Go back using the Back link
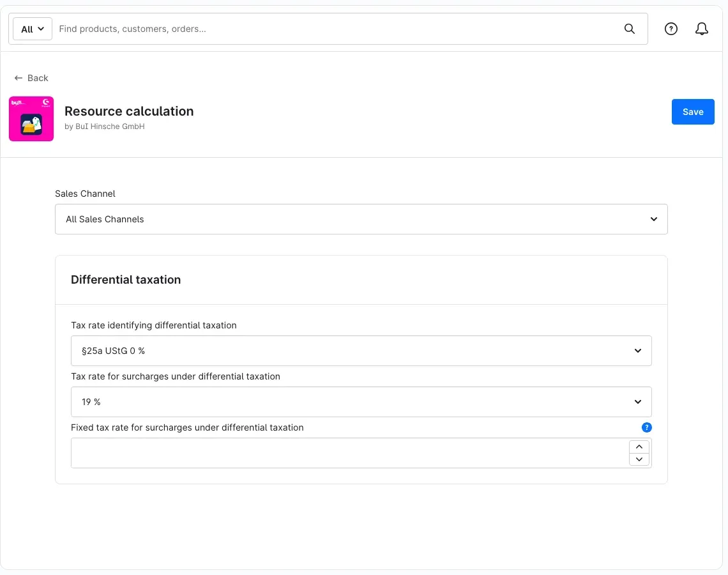The width and height of the screenshot is (728, 575). coord(31,78)
